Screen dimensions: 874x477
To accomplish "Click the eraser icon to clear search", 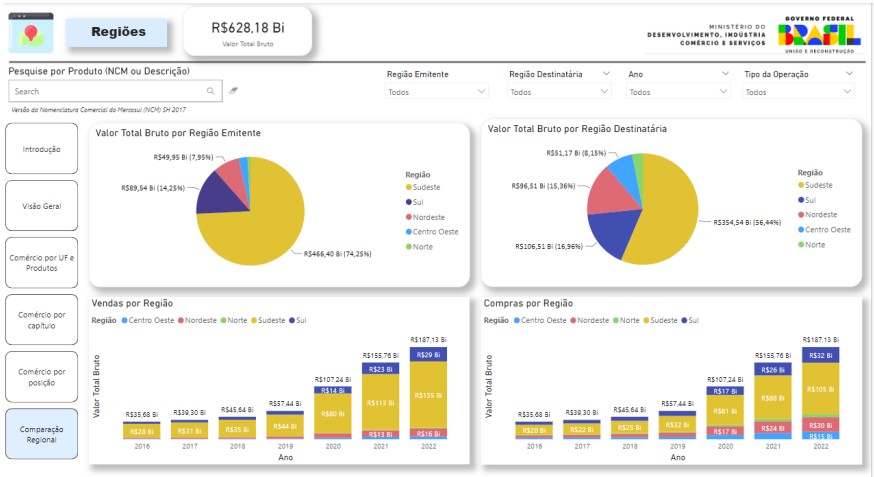I will point(233,91).
